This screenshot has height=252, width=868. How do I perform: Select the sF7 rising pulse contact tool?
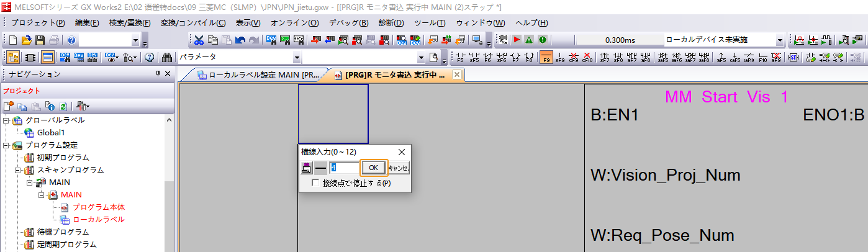click(605, 58)
